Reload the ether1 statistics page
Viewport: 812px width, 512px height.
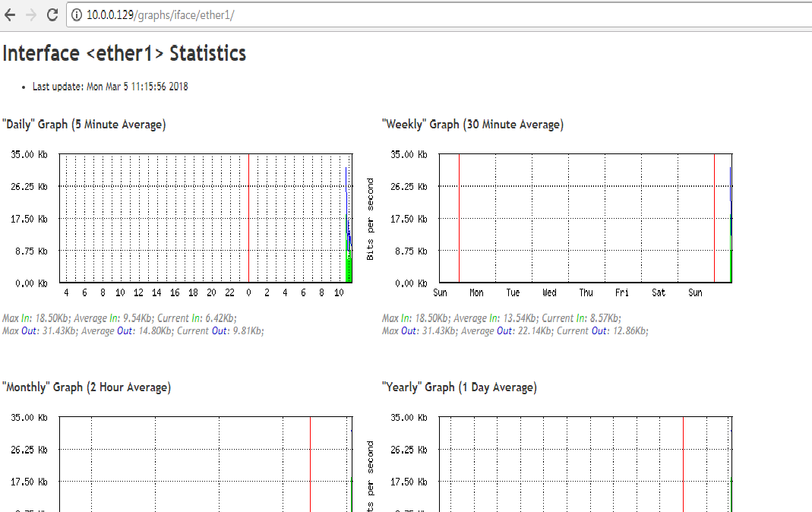click(x=52, y=15)
